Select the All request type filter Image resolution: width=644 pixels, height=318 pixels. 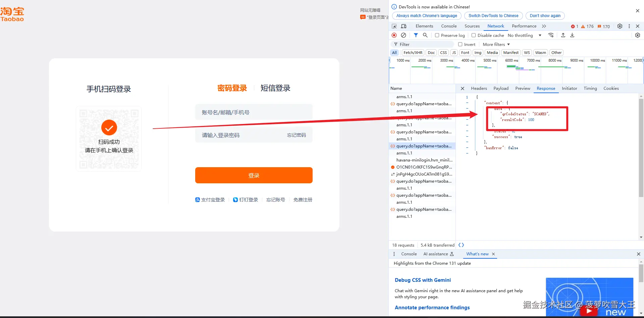point(394,53)
